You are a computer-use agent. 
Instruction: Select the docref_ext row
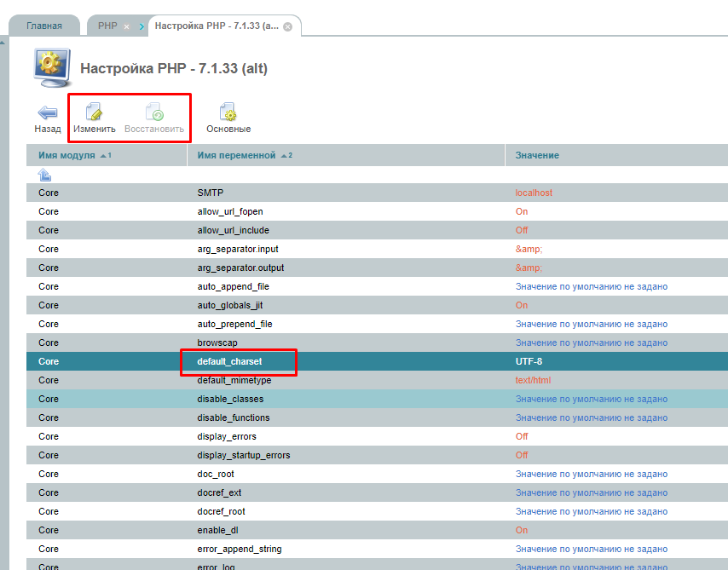377,492
